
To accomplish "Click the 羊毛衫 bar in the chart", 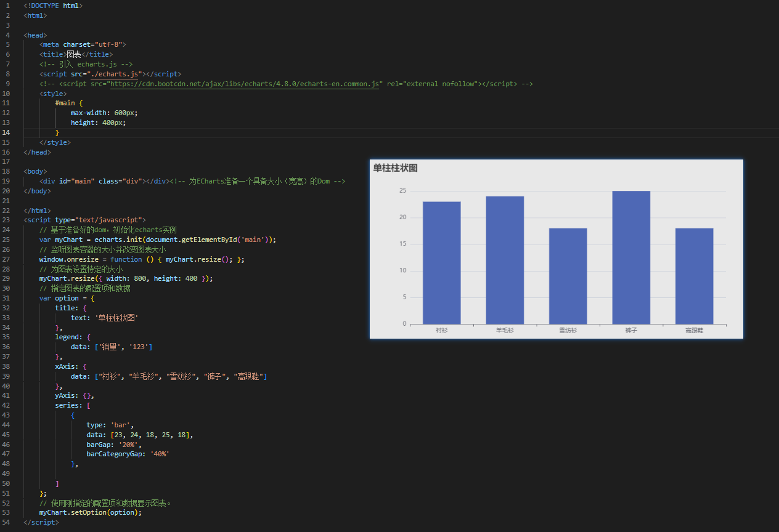I will 505,260.
